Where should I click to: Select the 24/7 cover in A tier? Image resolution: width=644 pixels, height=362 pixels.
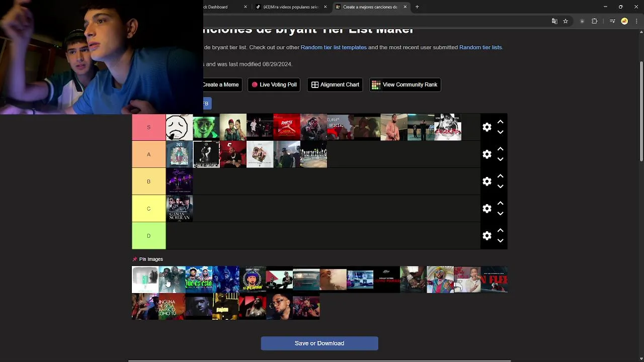point(179,154)
